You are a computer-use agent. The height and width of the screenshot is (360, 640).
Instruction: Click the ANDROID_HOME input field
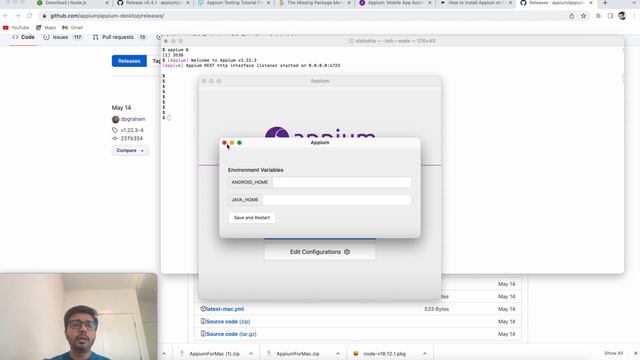coord(342,182)
